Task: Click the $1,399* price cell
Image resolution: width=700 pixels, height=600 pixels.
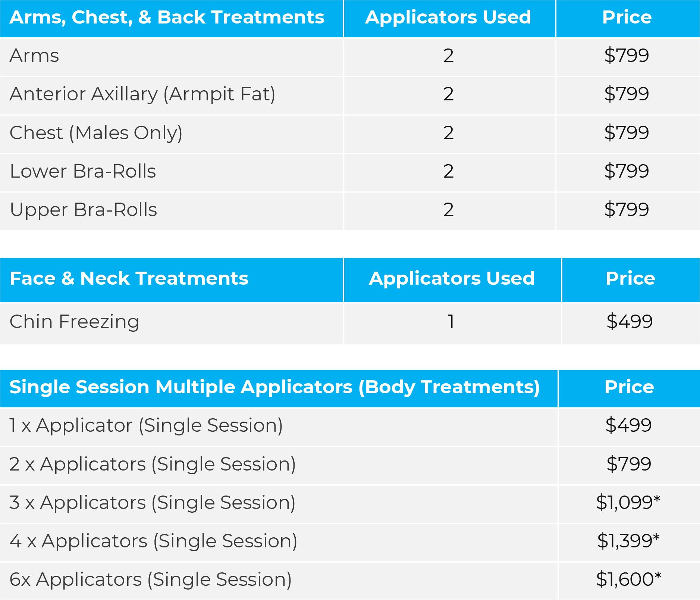Action: click(628, 541)
